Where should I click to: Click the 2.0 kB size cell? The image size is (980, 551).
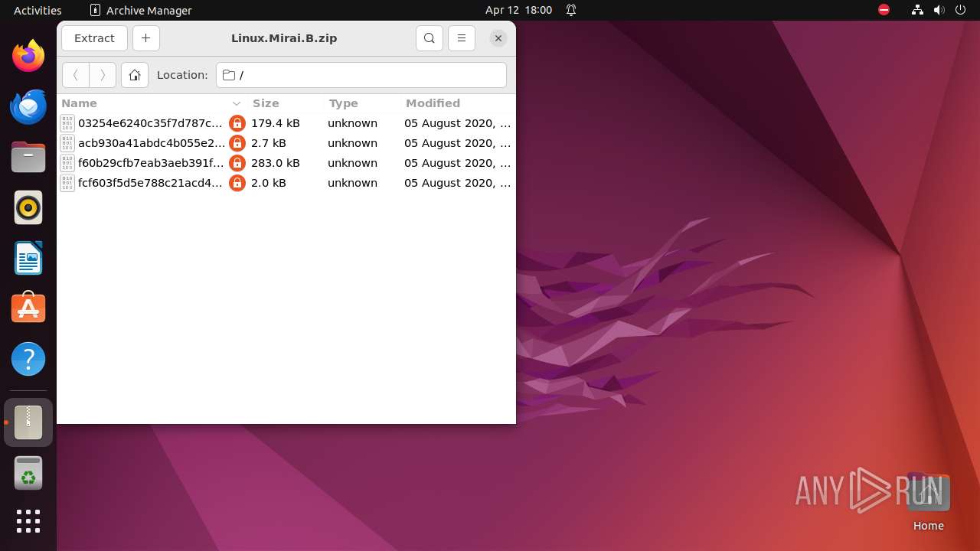tap(269, 183)
